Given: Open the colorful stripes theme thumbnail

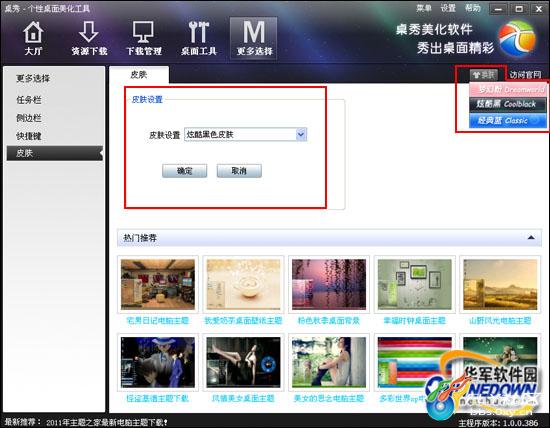Looking at the screenshot, I should (415, 362).
